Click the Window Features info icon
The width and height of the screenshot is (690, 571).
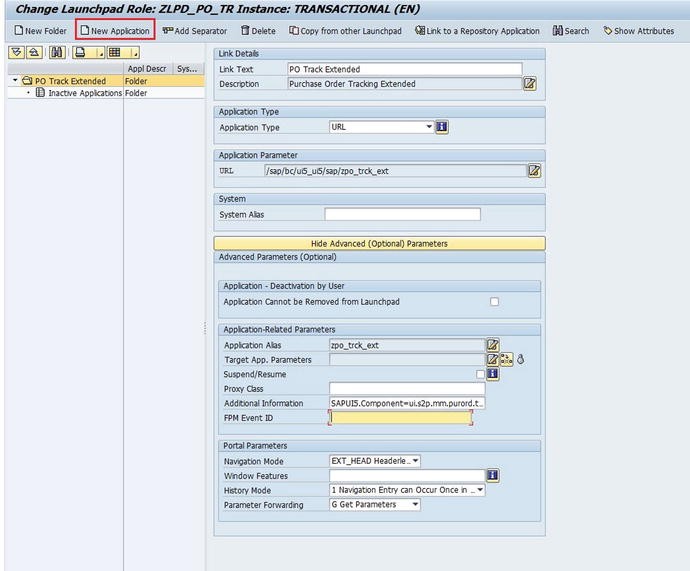492,475
